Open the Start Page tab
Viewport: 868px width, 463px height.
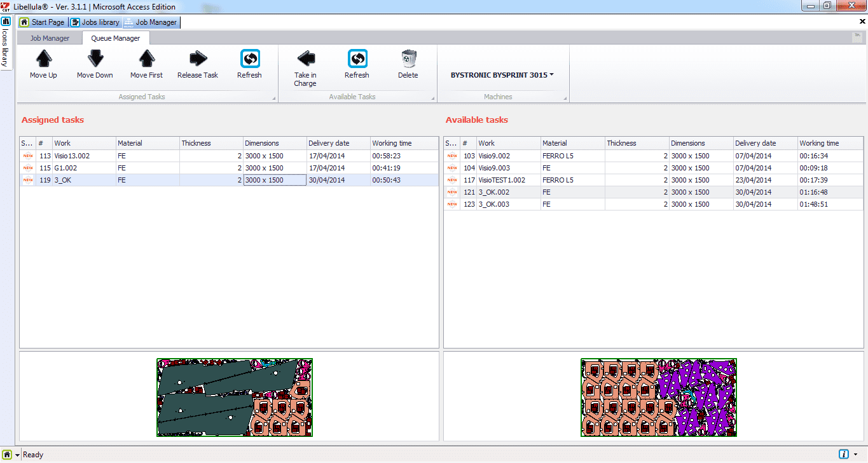[x=43, y=22]
